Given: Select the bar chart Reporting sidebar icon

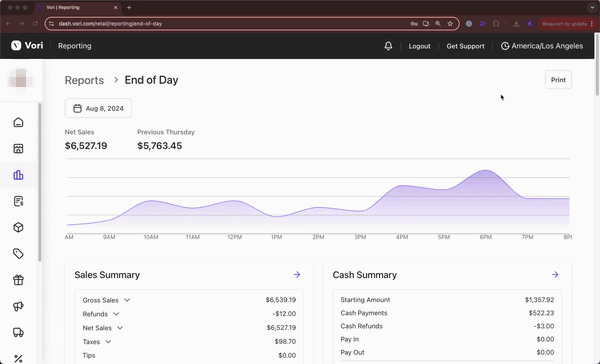Looking at the screenshot, I should pos(18,175).
